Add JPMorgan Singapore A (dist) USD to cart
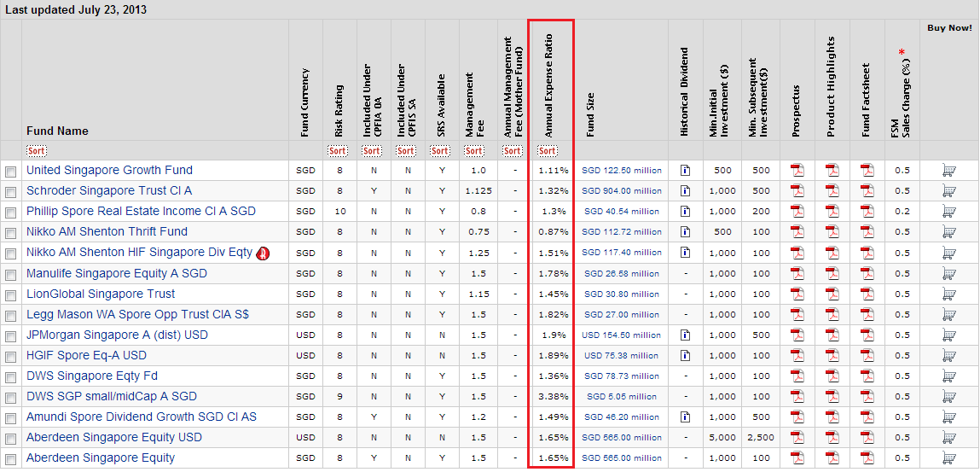Image resolution: width=980 pixels, height=472 pixels. pos(948,335)
